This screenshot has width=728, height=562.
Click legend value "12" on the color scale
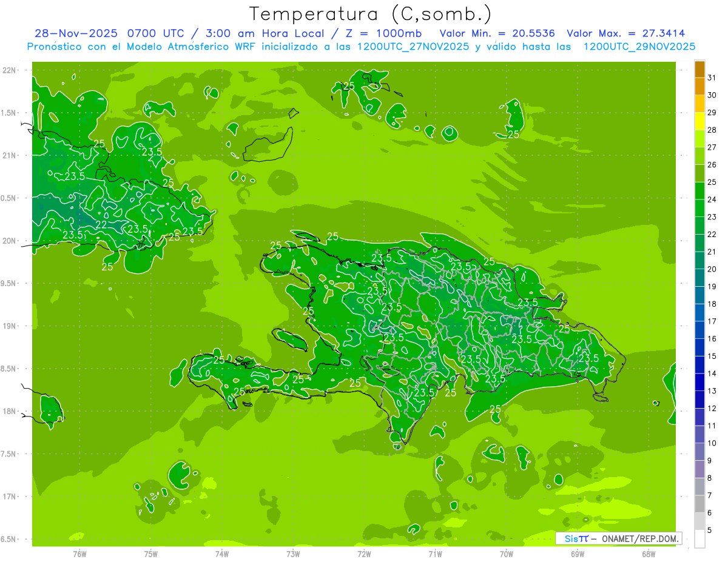point(712,408)
